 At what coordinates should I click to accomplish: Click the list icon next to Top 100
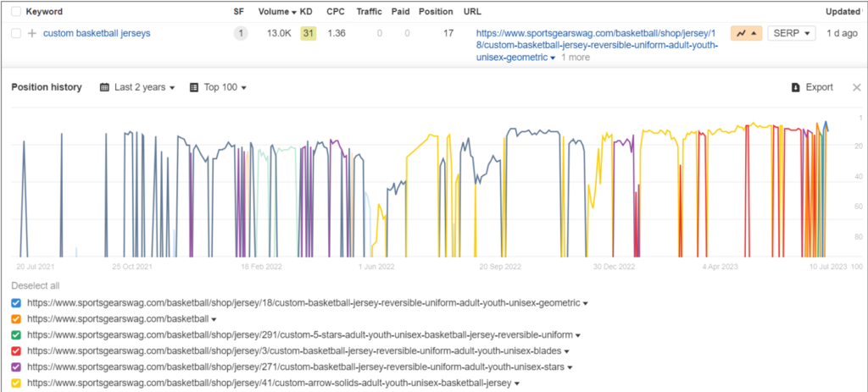194,87
